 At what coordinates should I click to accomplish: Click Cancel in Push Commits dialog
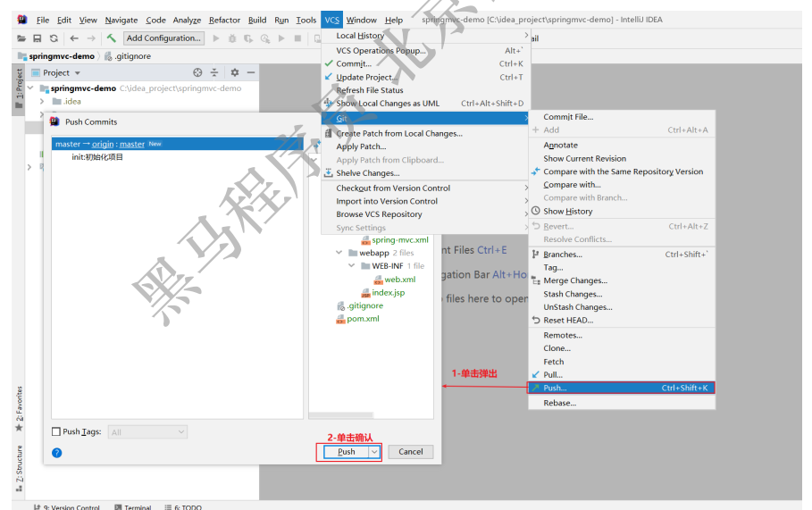[411, 452]
